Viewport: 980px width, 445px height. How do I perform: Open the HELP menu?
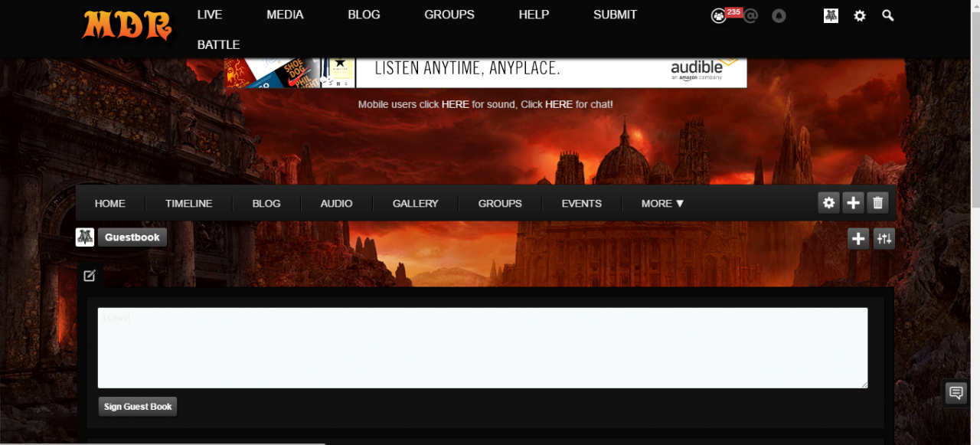pyautogui.click(x=534, y=15)
